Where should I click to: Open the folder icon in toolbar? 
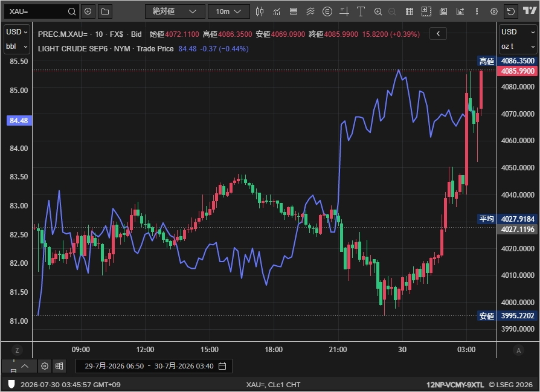tap(105, 11)
